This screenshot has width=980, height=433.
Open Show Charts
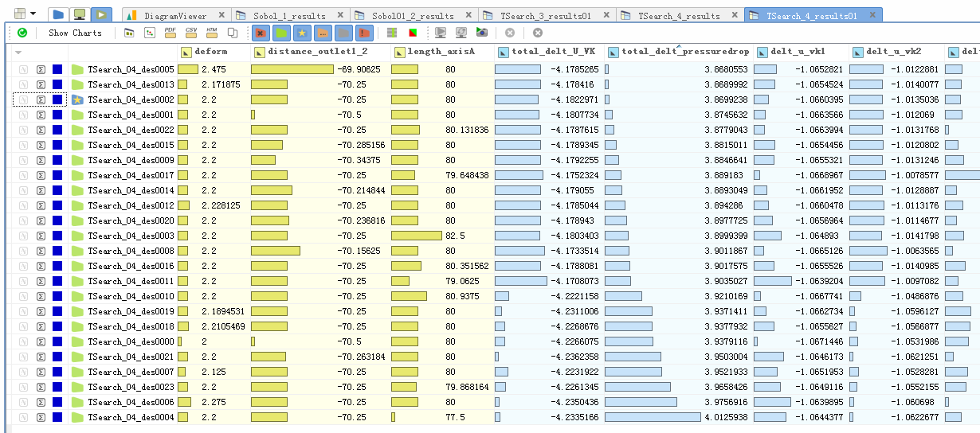pos(75,33)
